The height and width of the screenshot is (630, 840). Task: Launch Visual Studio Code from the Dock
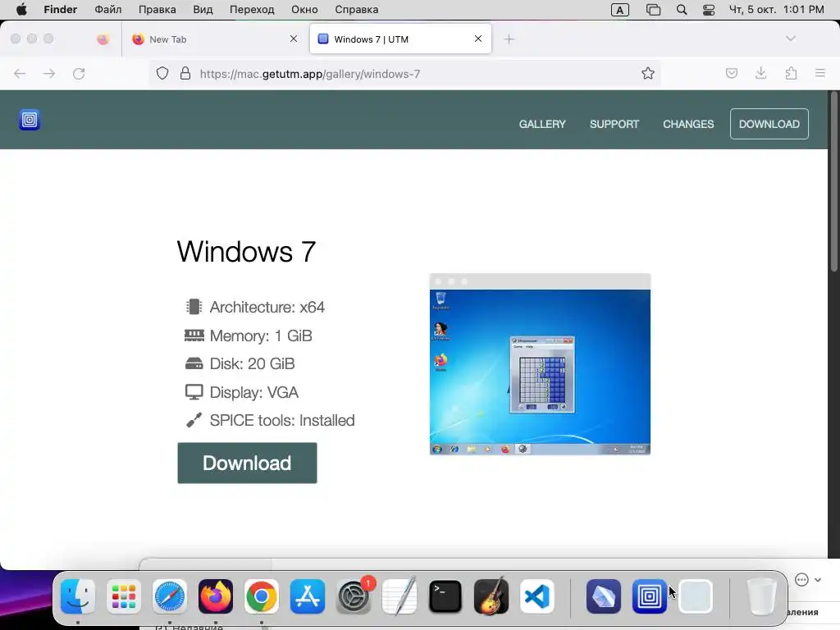[536, 596]
